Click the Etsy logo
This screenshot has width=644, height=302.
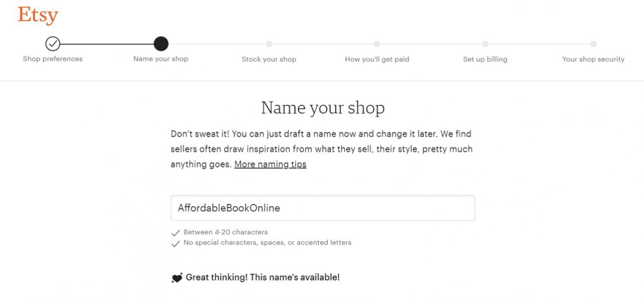(38, 14)
